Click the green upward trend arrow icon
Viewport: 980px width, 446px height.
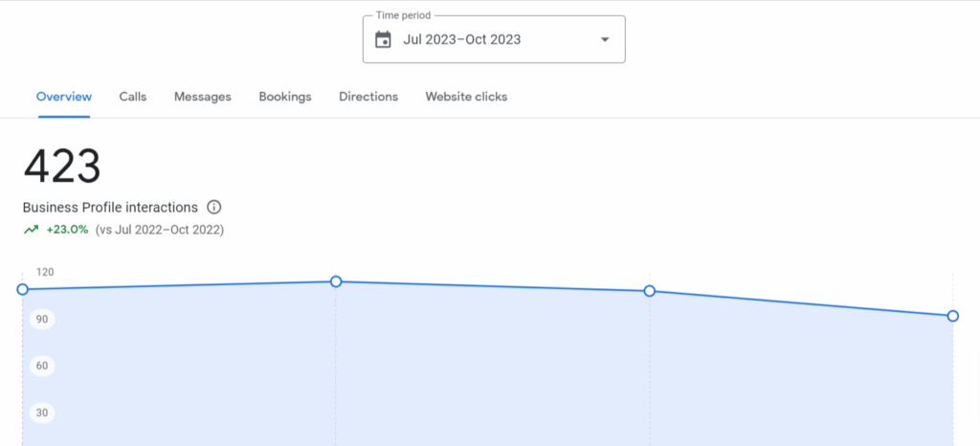click(32, 230)
